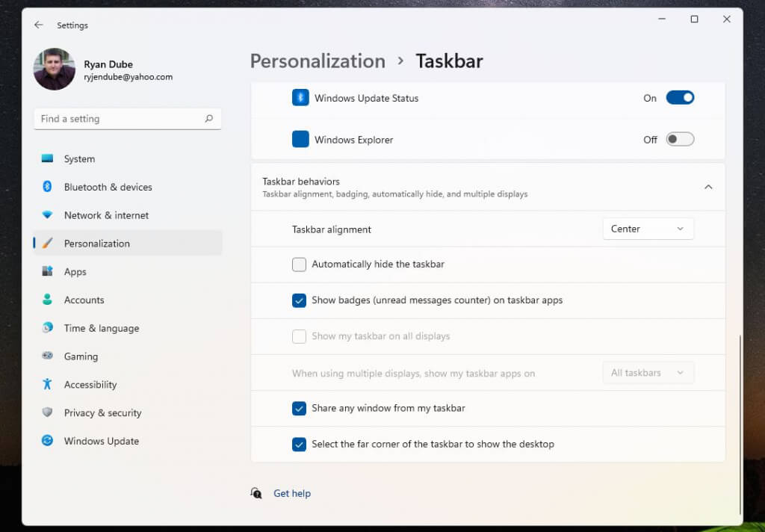
Task: Click the Network & internet wifi icon
Action: tap(48, 215)
